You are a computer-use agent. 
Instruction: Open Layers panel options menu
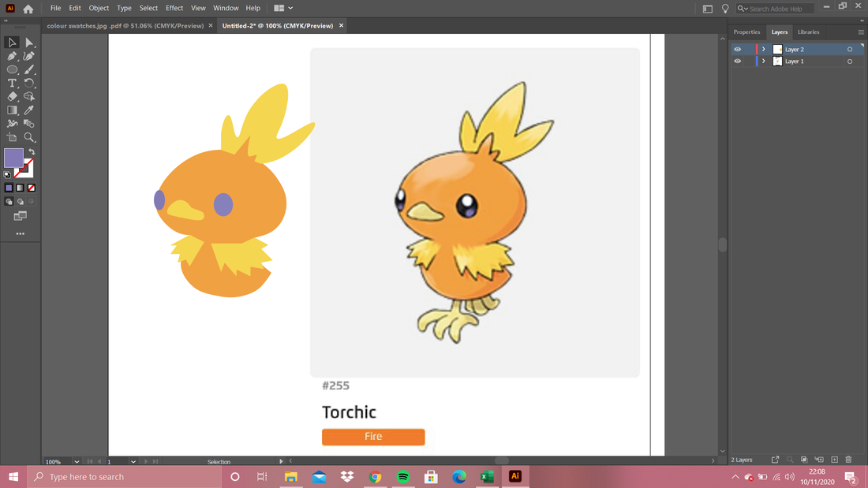pos(861,32)
